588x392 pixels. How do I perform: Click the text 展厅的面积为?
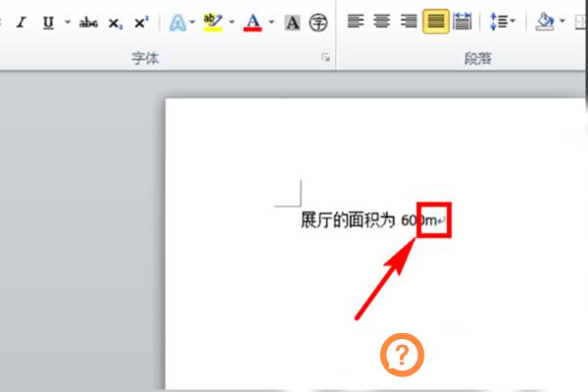point(348,220)
